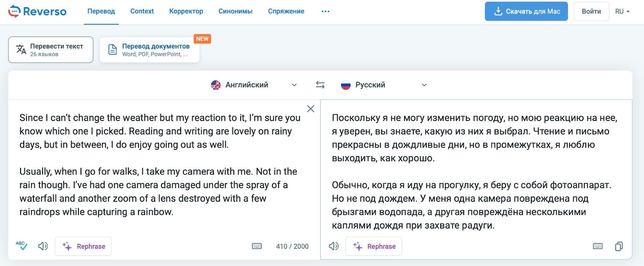Expand the Русский target language dropdown
The height and width of the screenshot is (266, 644).
tap(384, 85)
